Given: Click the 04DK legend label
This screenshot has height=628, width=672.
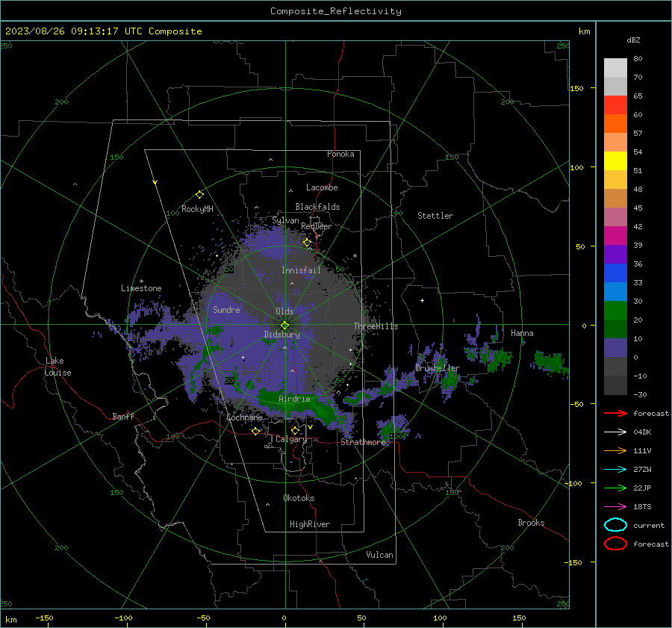Looking at the screenshot, I should (x=642, y=432).
